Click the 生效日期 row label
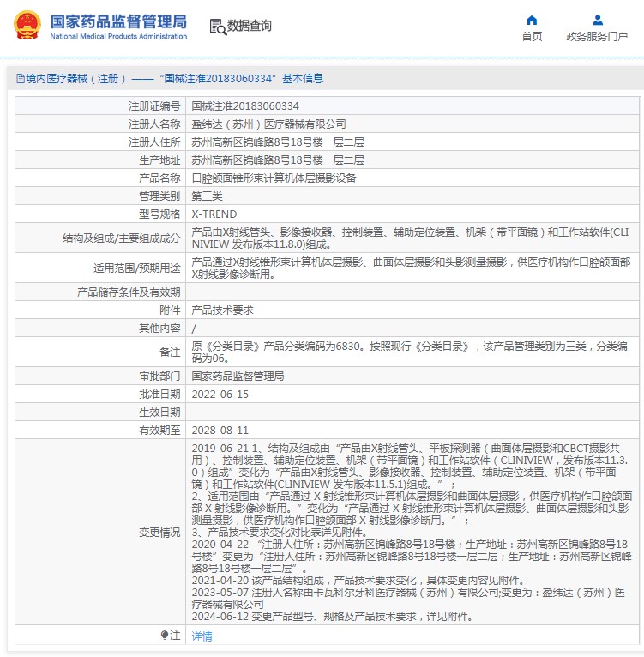644x657 pixels. (x=159, y=413)
